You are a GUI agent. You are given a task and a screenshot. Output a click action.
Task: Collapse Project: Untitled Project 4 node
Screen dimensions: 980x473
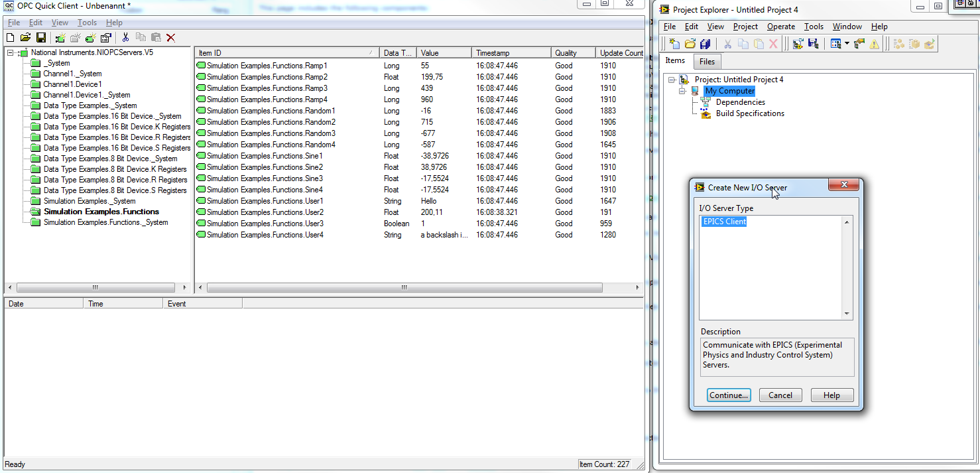pos(672,80)
